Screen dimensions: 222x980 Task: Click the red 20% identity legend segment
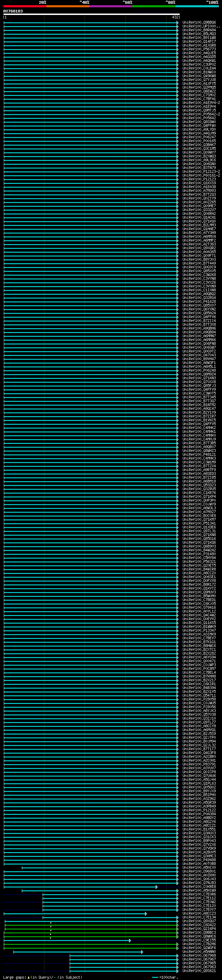pyautogui.click(x=25, y=6)
